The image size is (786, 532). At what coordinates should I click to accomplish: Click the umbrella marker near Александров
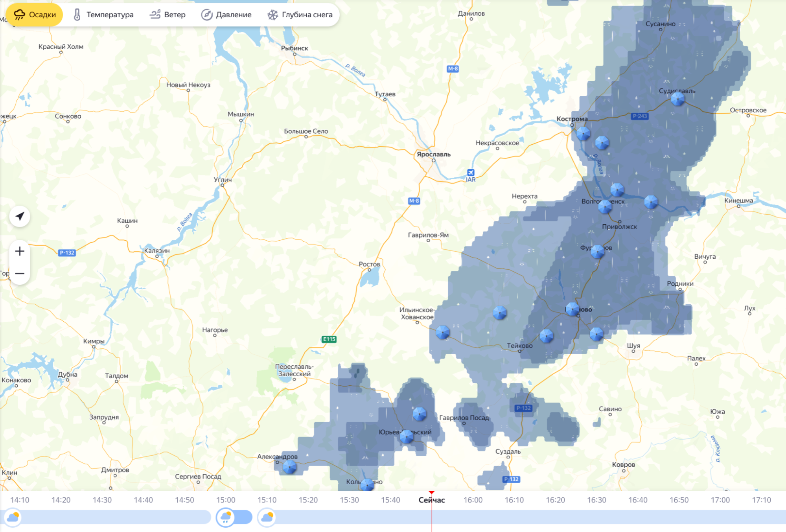coord(290,467)
